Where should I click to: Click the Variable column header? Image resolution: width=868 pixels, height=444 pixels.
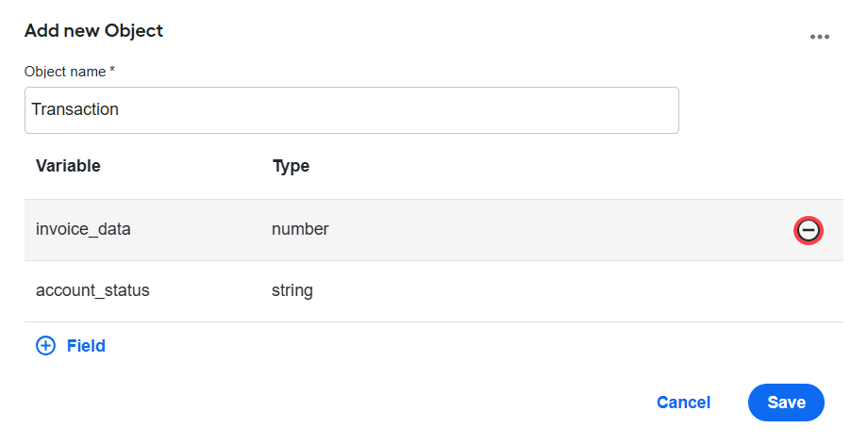click(x=68, y=166)
